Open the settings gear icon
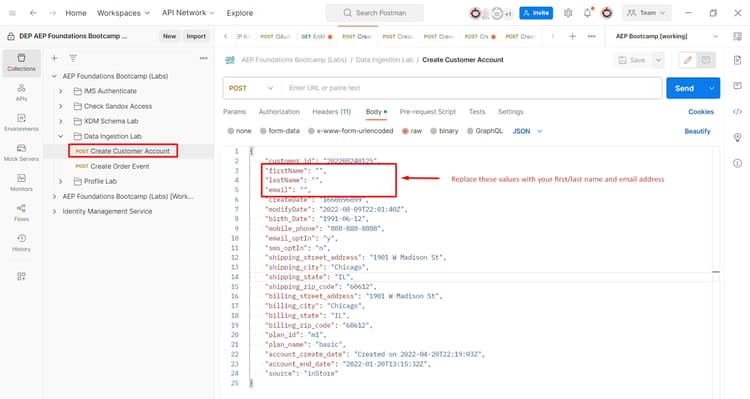 click(568, 13)
